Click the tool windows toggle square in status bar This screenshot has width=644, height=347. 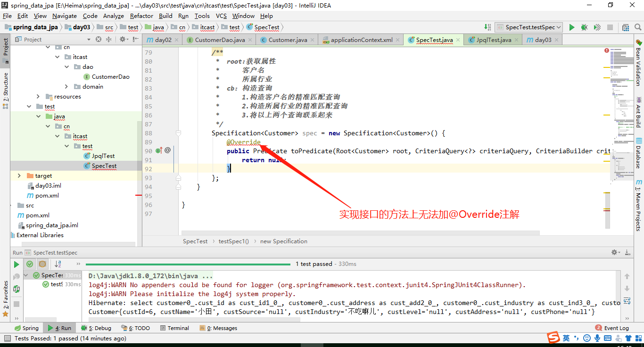point(7,338)
